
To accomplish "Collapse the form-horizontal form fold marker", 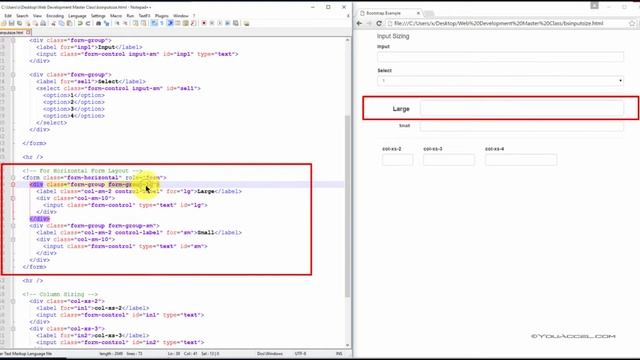I will (x=13, y=178).
